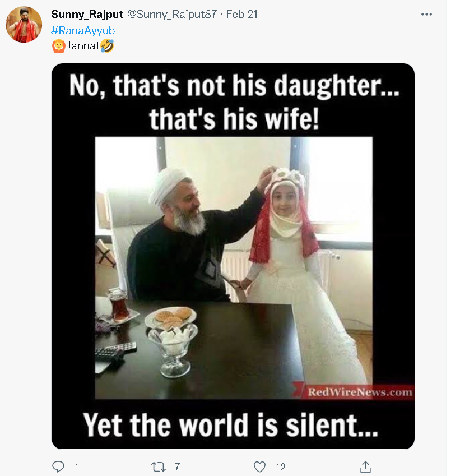Screen dimensions: 460x476
Task: Open the share tweet upload icon
Action: pos(365,466)
